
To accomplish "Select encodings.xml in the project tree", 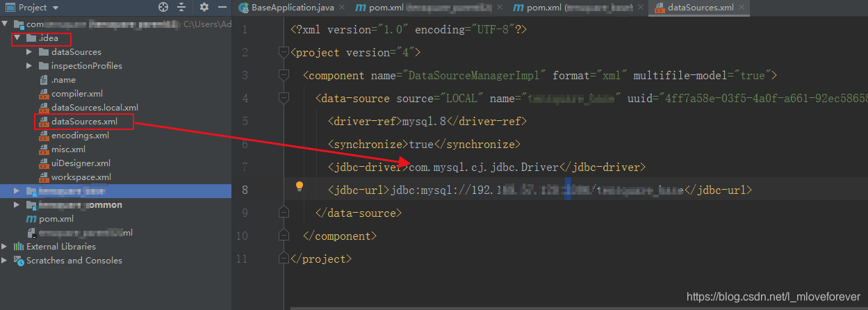I will 80,136.
